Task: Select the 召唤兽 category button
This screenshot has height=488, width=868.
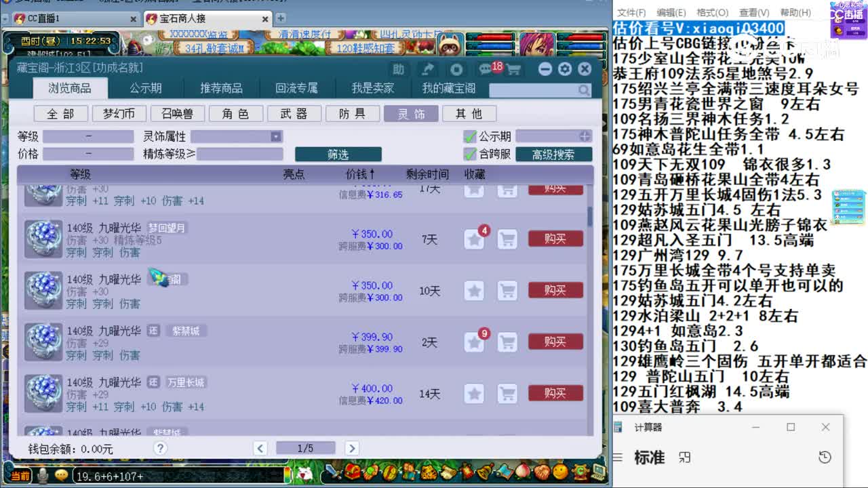Action: click(178, 114)
